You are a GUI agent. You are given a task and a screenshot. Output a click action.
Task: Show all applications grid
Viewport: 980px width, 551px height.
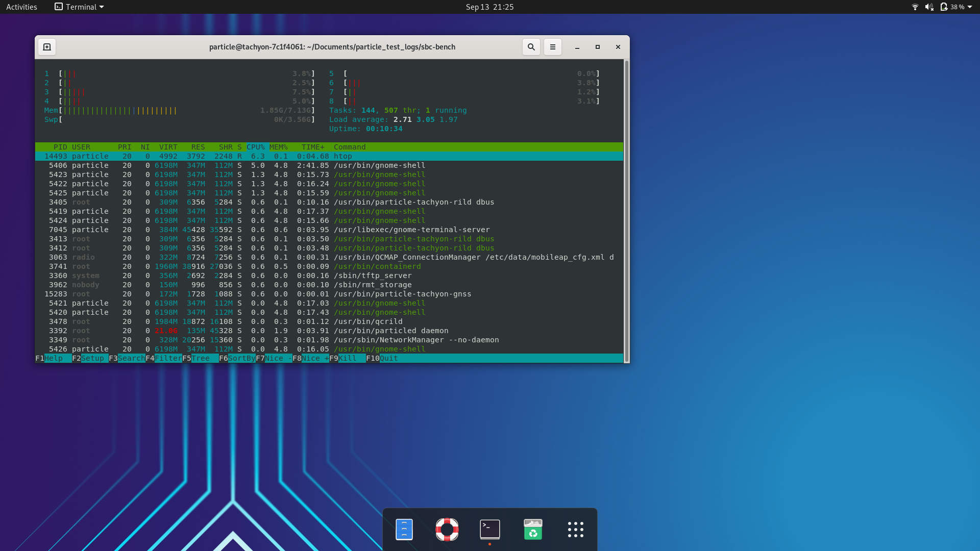click(x=576, y=530)
